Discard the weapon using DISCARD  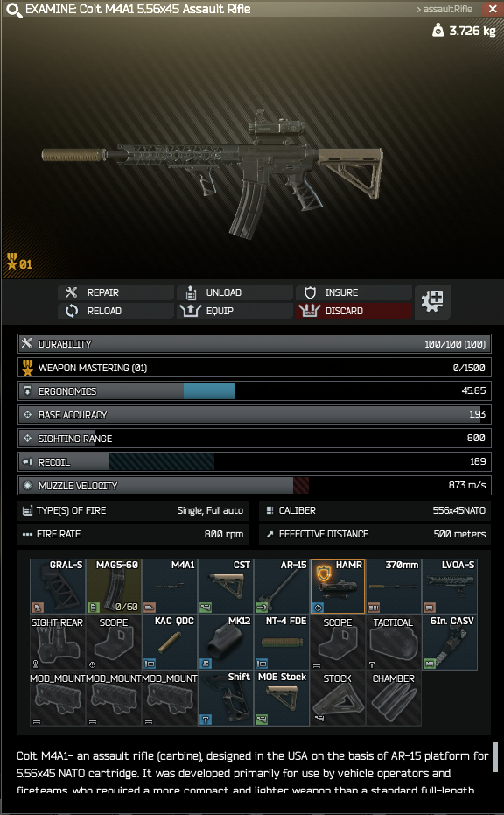click(353, 311)
